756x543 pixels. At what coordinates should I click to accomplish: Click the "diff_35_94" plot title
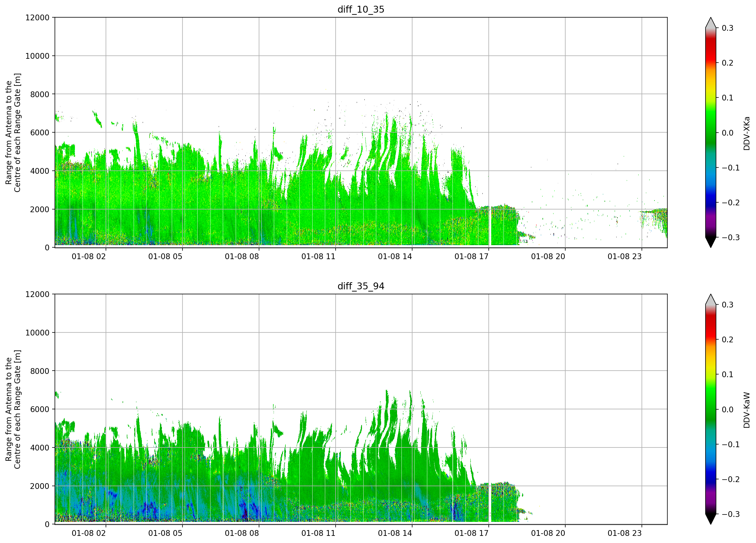361,286
